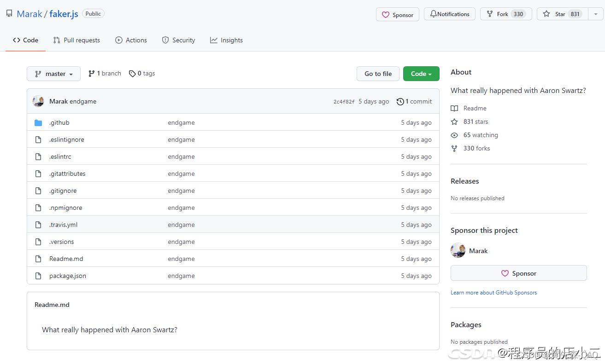Open commit hash 2c4f82f

point(344,102)
